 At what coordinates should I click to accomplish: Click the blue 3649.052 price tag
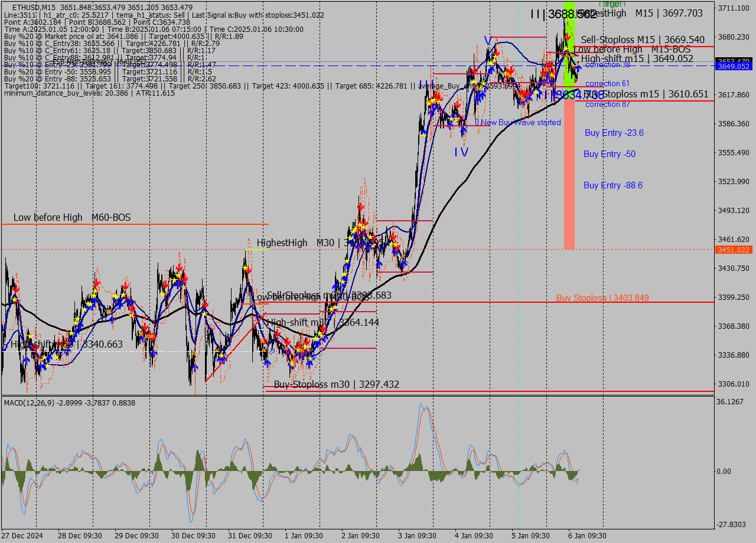pos(734,67)
